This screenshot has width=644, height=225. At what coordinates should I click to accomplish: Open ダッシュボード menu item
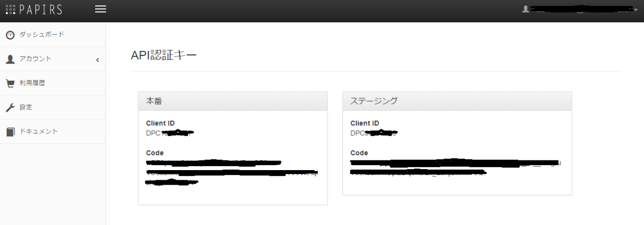coord(42,35)
